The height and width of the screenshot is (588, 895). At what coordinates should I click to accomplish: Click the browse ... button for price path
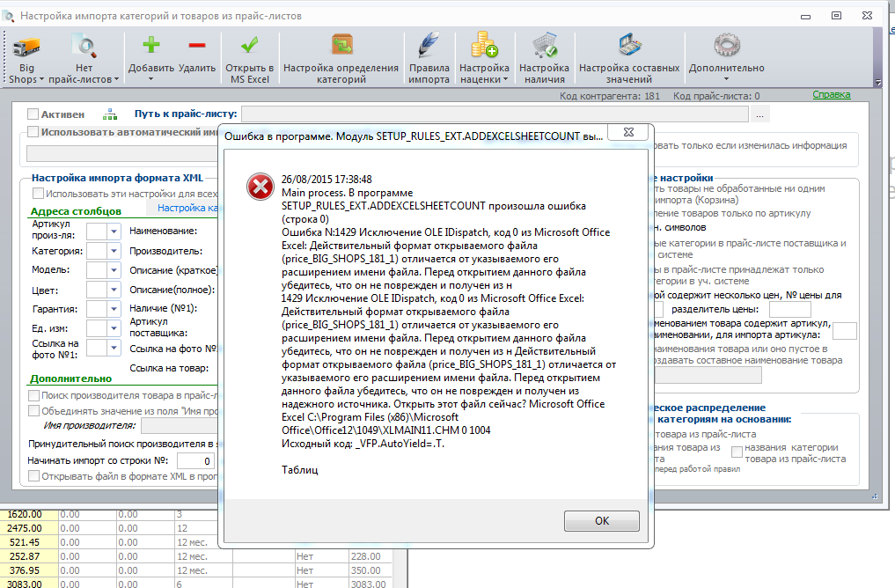pos(759,114)
